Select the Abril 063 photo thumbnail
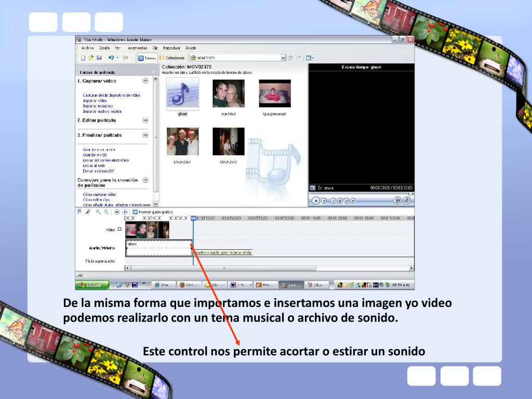 tap(229, 94)
